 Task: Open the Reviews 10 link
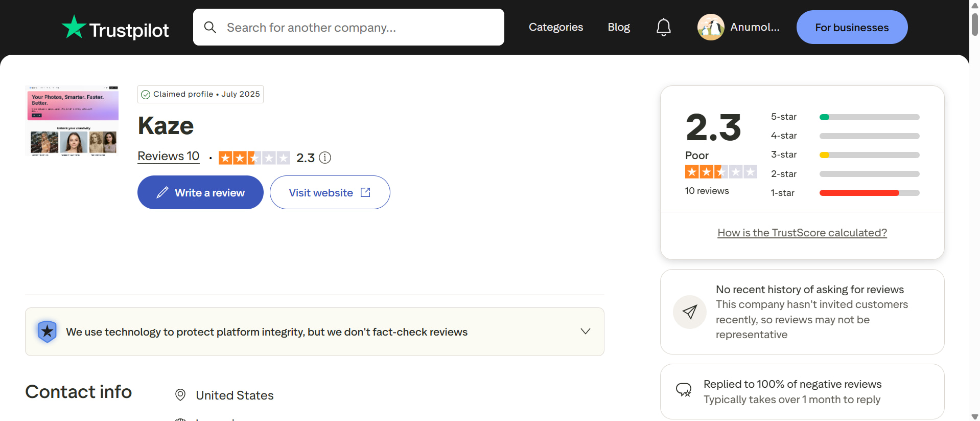[x=169, y=156]
